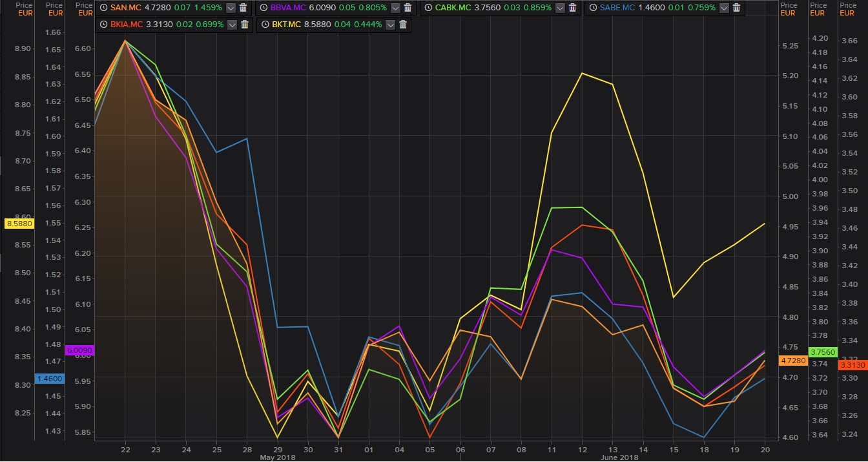This screenshot has height=462, width=868.
Task: Click the CABK.MC change percentage 0.859%
Action: (x=537, y=8)
